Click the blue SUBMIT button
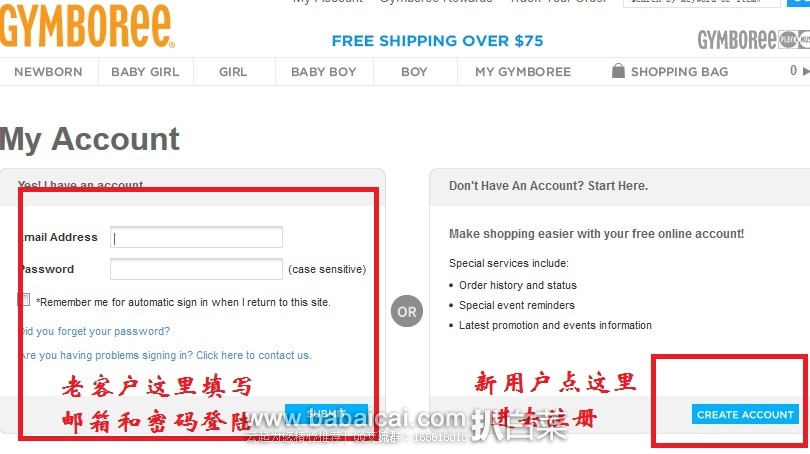810x454 pixels. point(326,414)
